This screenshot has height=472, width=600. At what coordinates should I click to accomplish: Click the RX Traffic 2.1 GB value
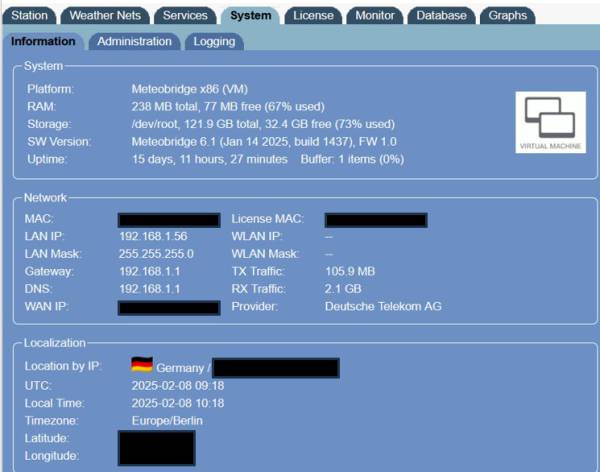(345, 289)
